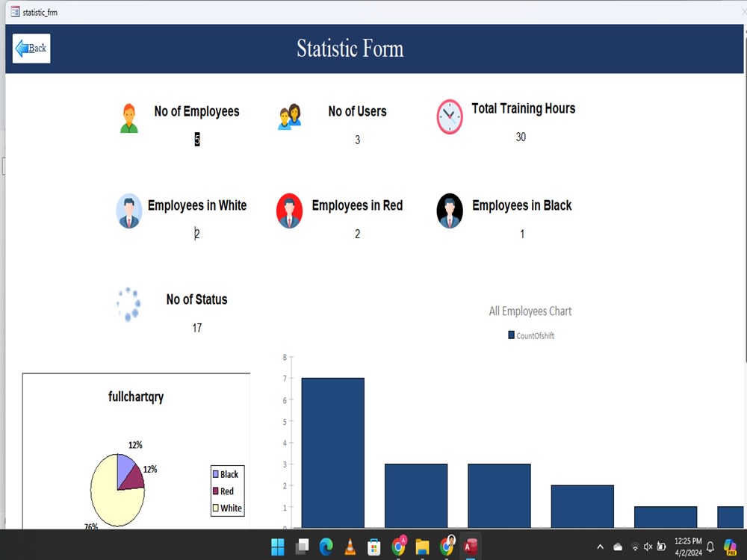Click the Employees in Red value 2
This screenshot has height=560, width=747.
coord(357,234)
